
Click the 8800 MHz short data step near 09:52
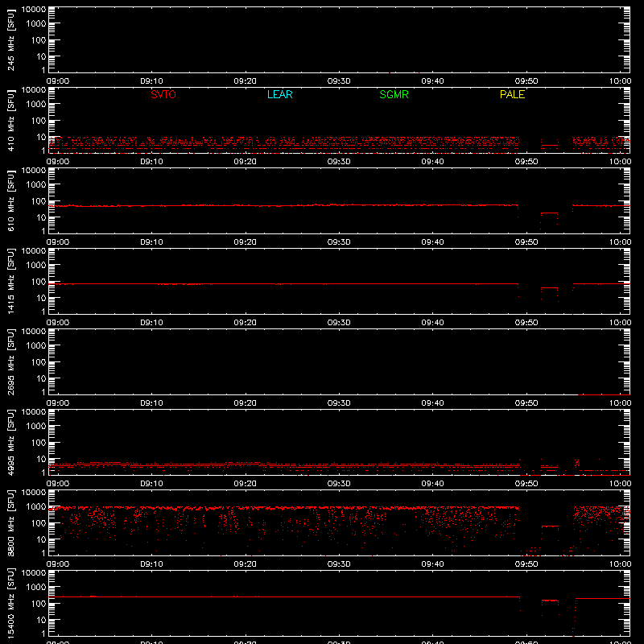click(x=550, y=526)
